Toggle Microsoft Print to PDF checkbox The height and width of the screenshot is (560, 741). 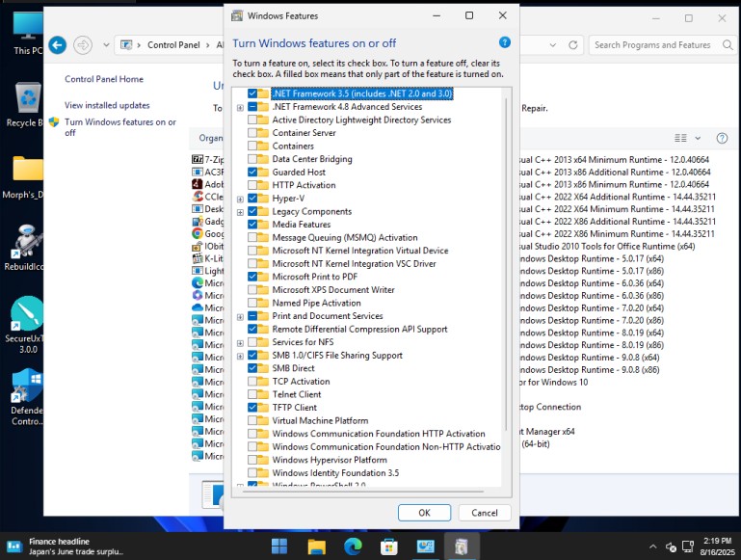point(252,277)
